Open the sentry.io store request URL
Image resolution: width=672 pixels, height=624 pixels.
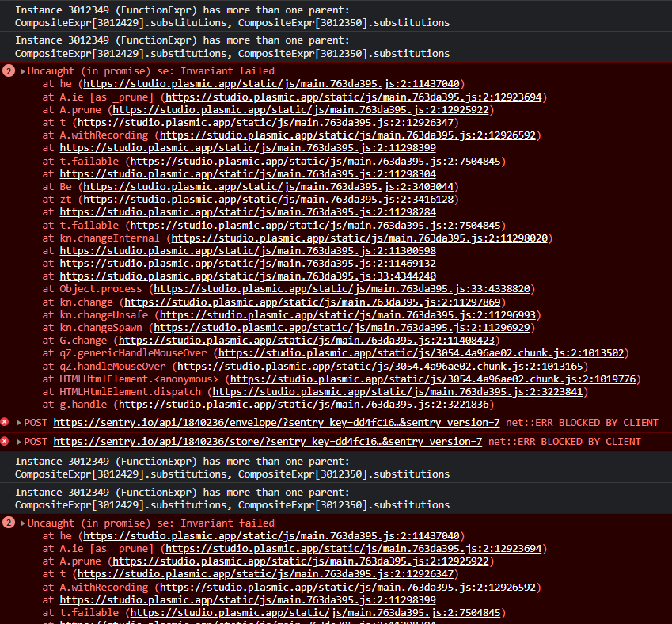point(268,441)
